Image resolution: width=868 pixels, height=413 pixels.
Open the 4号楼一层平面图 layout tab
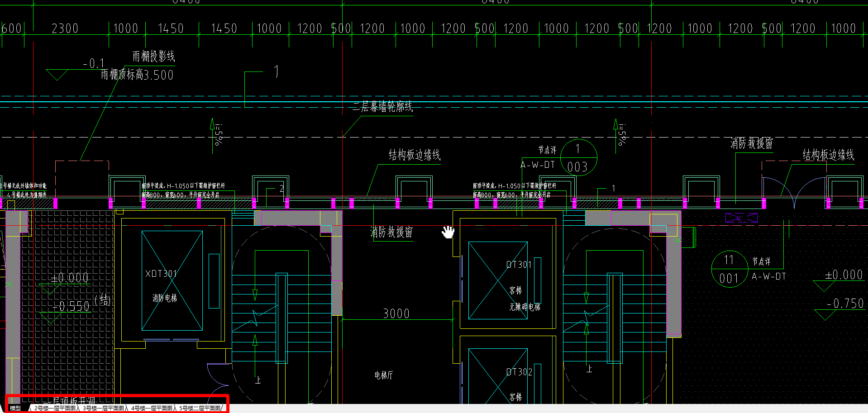point(152,408)
